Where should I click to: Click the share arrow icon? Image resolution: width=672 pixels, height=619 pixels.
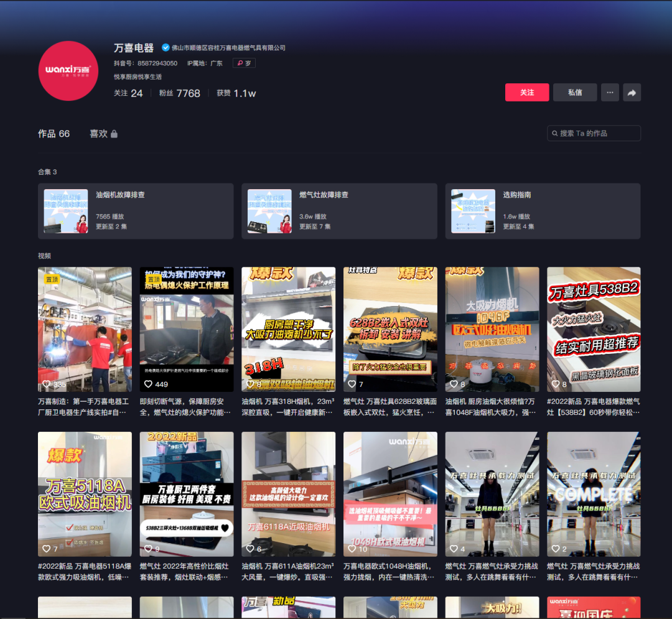tap(632, 93)
